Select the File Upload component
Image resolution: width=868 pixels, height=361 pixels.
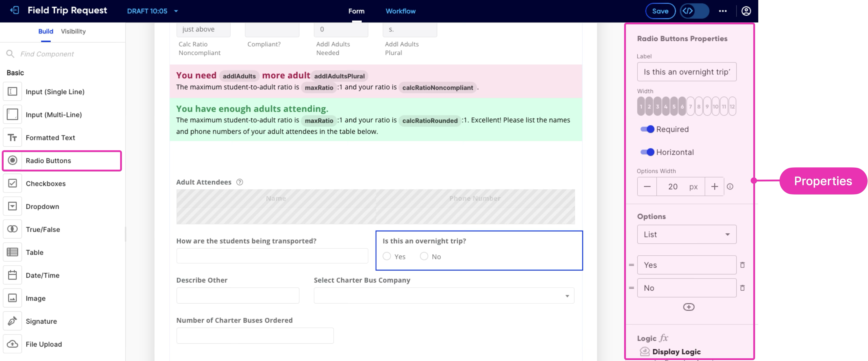pyautogui.click(x=43, y=344)
